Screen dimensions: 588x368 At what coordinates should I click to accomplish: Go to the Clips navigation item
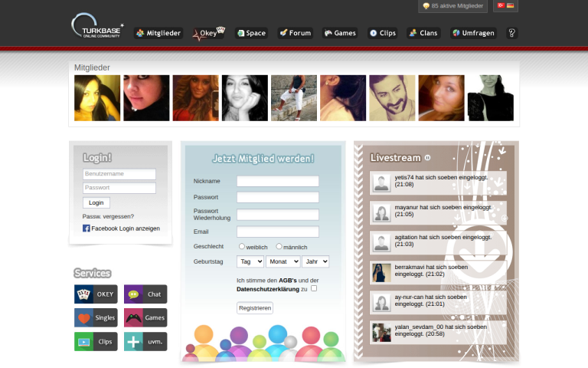(x=383, y=33)
